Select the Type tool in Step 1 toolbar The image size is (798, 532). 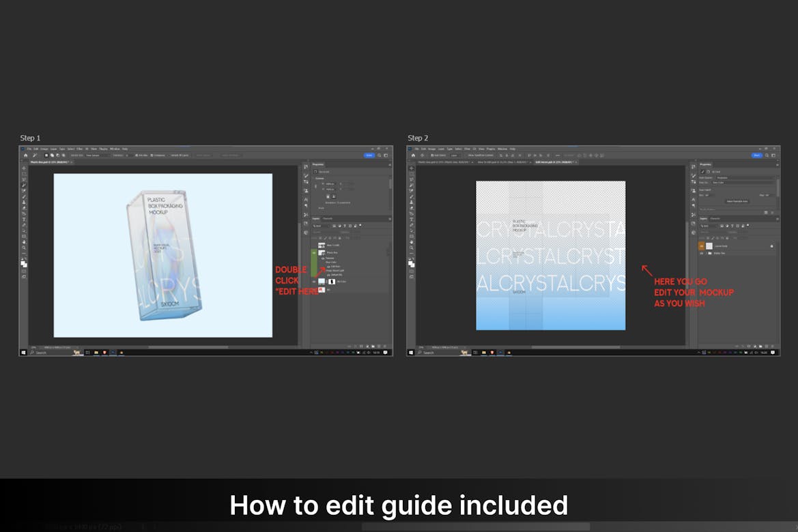pyautogui.click(x=24, y=219)
